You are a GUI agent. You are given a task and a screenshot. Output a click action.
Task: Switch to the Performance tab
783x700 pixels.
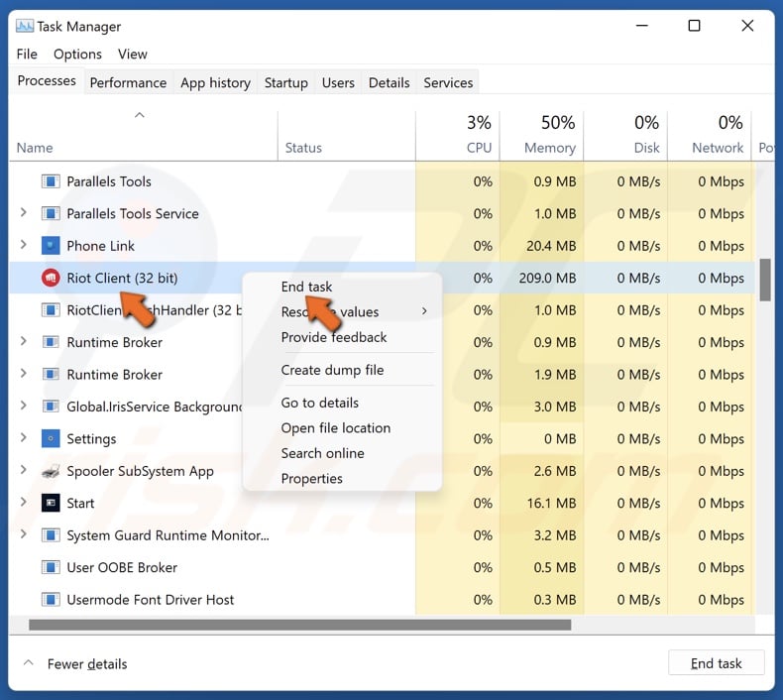[128, 82]
